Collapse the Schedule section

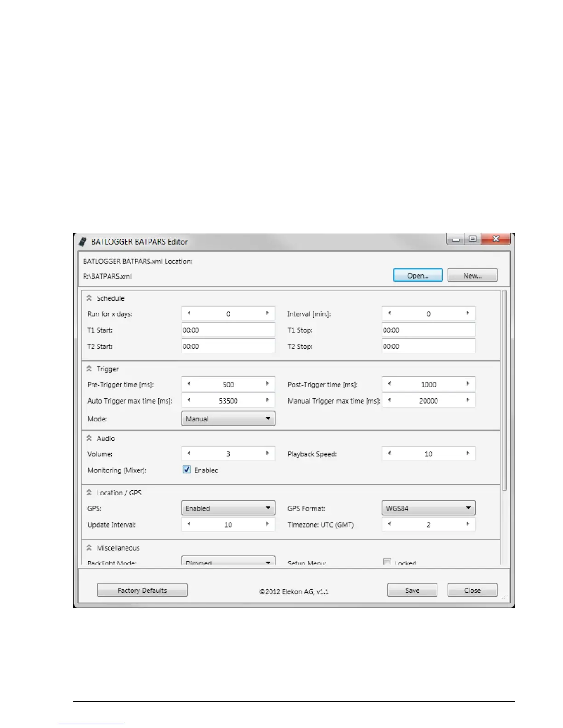click(89, 298)
